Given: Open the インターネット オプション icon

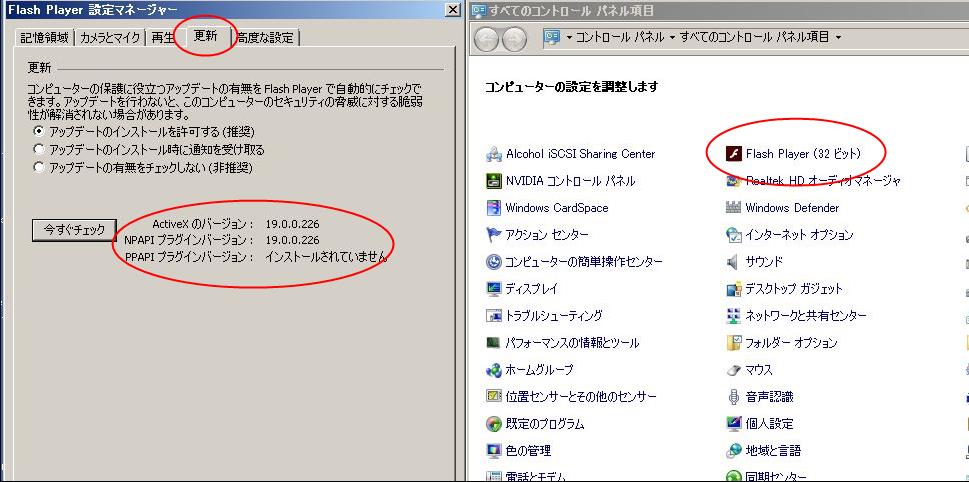Looking at the screenshot, I should tap(734, 235).
